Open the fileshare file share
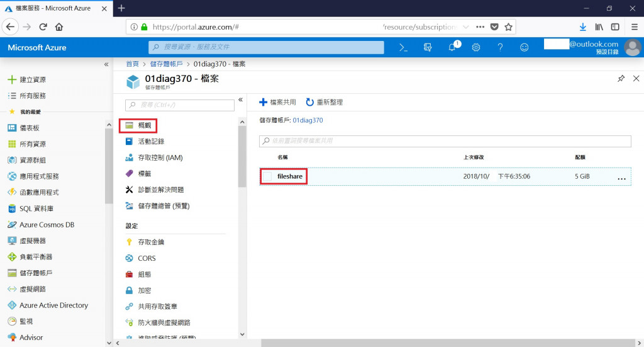Image resolution: width=644 pixels, height=347 pixels. (289, 176)
